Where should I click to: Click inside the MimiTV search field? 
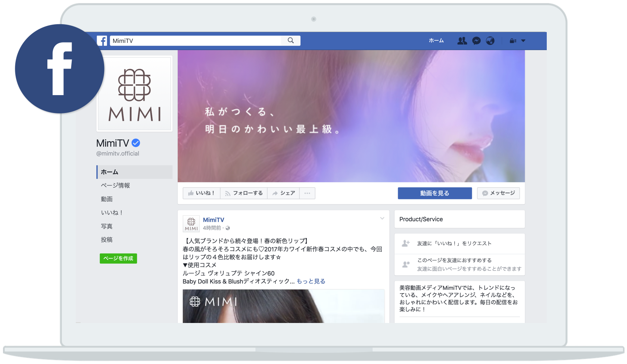[196, 41]
